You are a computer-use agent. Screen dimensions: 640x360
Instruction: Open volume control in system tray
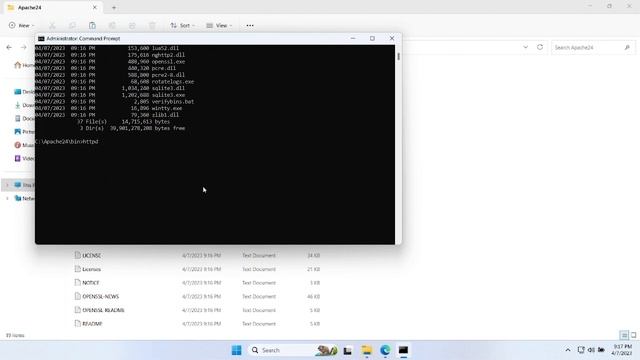(591, 350)
